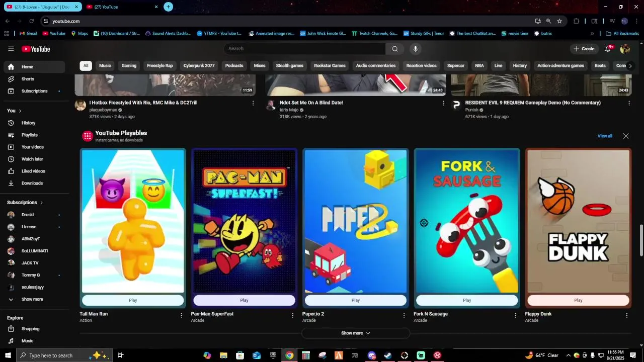The image size is (644, 362).
Task: Click the YouTube search field
Action: tap(304, 49)
